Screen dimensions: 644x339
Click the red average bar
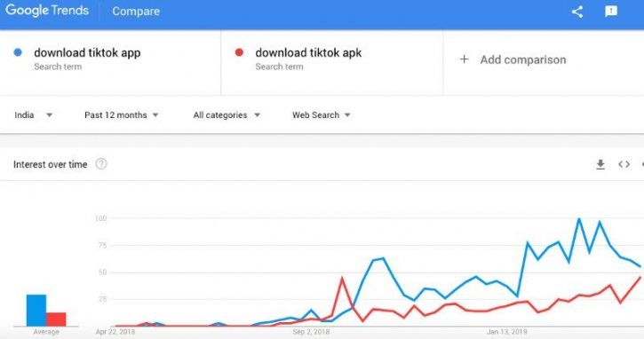(56, 319)
